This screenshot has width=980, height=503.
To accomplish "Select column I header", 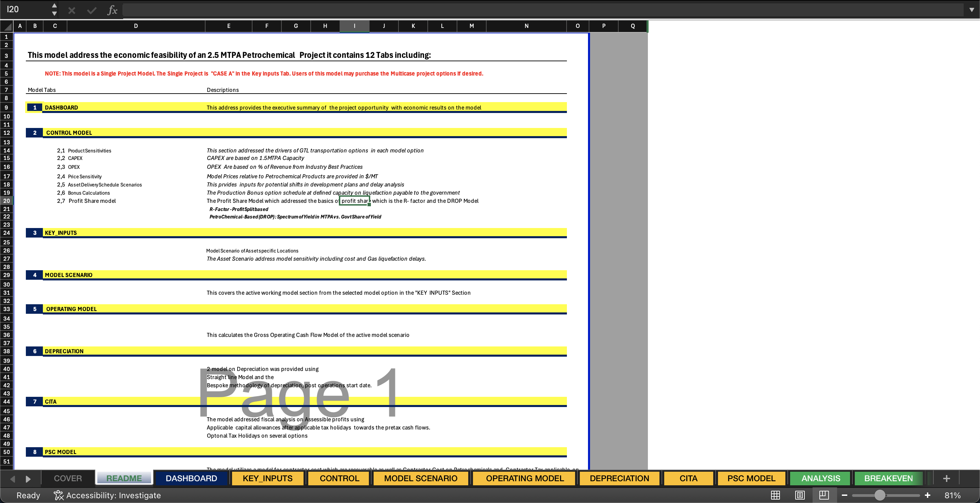I will (x=354, y=26).
